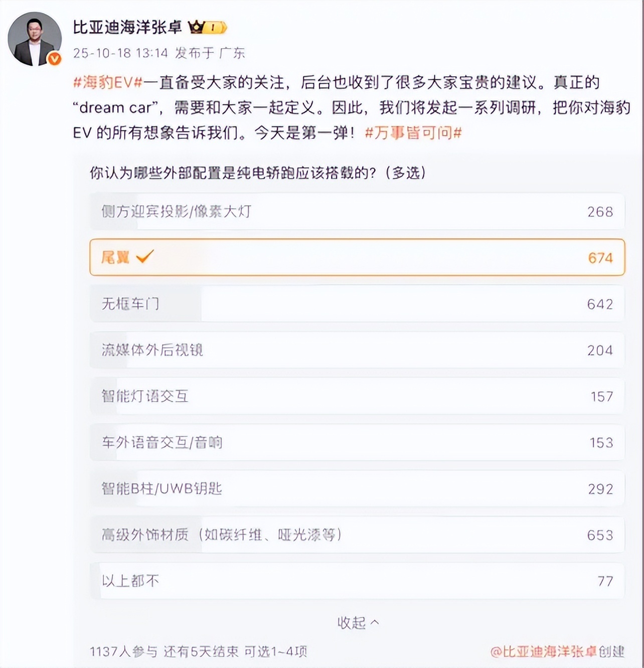Screen dimensions: 644x668
Task: Open the #海豹EV# hashtag
Action: tap(108, 82)
